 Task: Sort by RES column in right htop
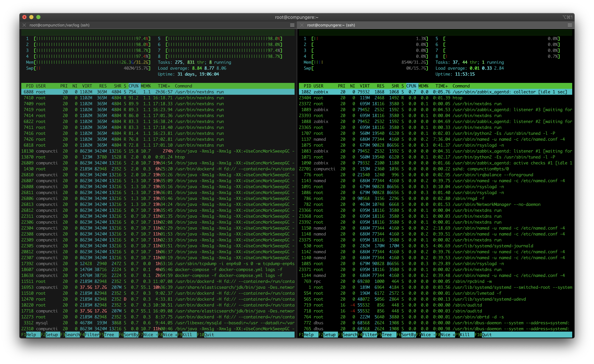coord(380,86)
